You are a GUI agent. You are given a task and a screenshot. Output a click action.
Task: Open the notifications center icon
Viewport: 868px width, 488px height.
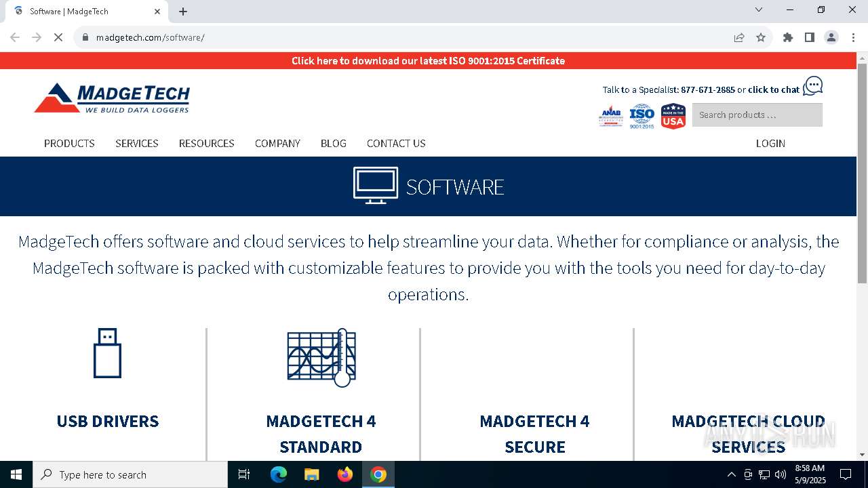point(846,474)
